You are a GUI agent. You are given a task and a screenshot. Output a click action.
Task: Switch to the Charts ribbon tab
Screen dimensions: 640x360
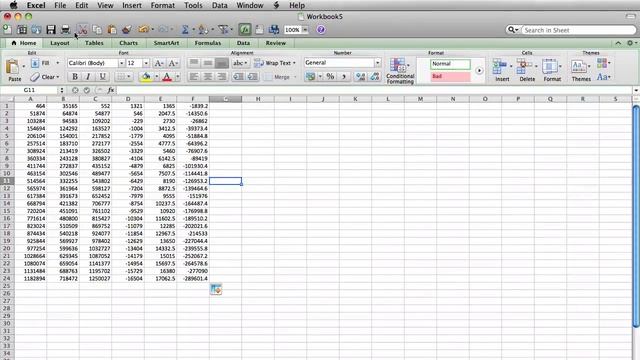[128, 43]
